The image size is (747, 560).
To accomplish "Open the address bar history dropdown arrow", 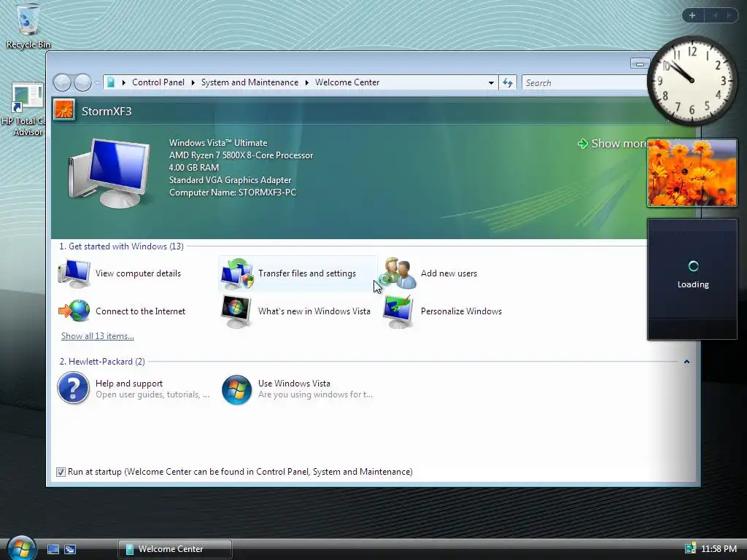I will 491,83.
